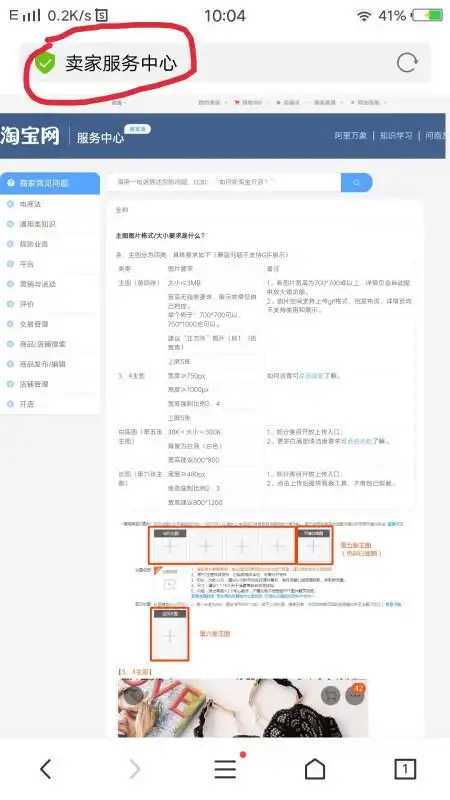Viewport: 450px width, 800px height.
Task: Open the tab switcher showing 1
Action: click(x=405, y=768)
